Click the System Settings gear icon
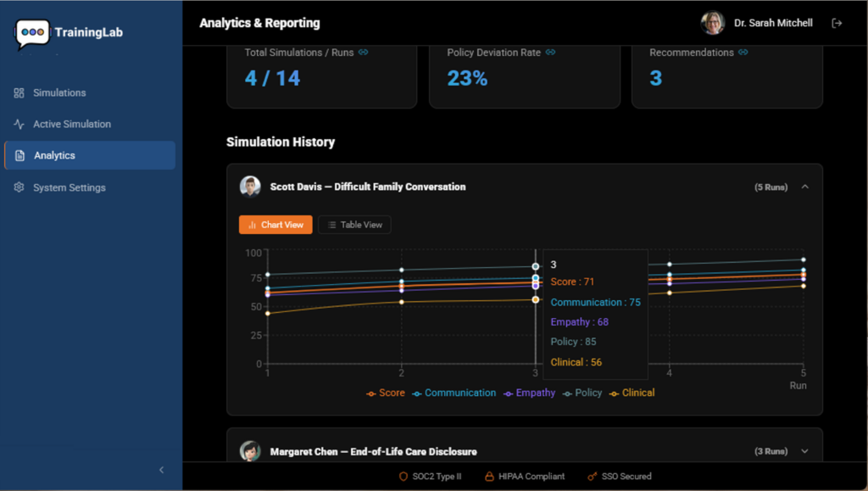 pyautogui.click(x=19, y=187)
